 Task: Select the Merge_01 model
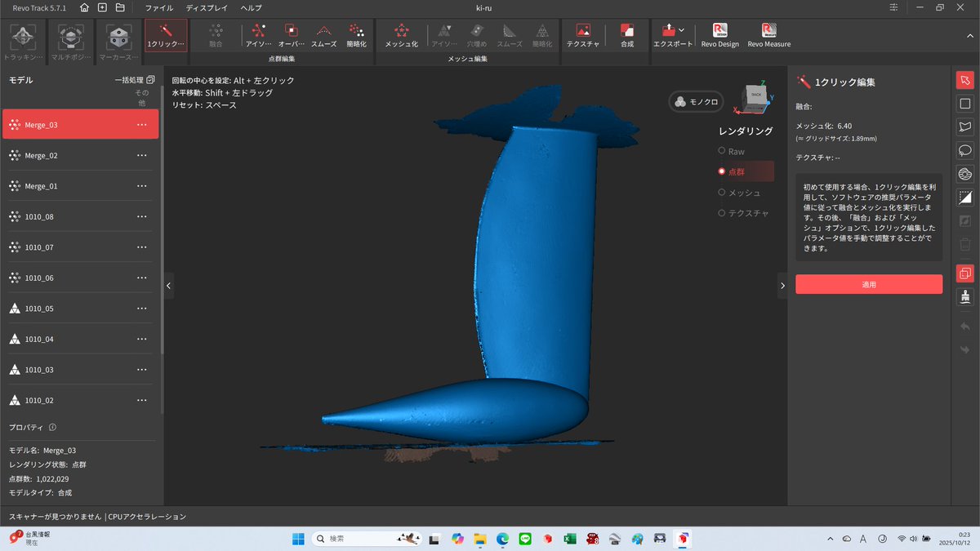pyautogui.click(x=80, y=186)
